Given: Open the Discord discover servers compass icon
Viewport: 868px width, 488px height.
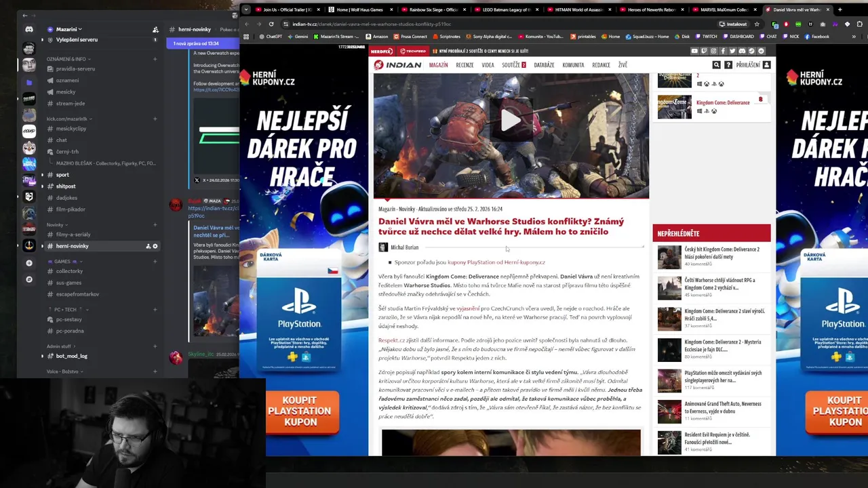Looking at the screenshot, I should [x=28, y=279].
